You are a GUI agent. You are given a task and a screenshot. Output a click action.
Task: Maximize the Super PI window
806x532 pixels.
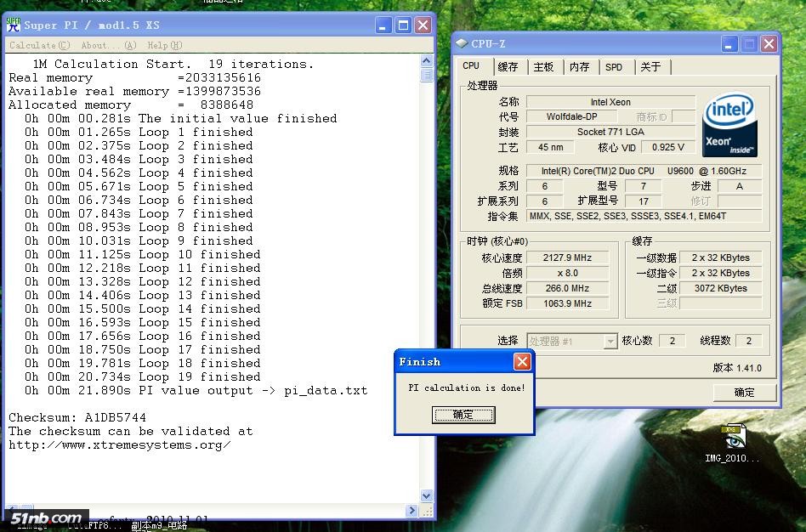pyautogui.click(x=403, y=25)
